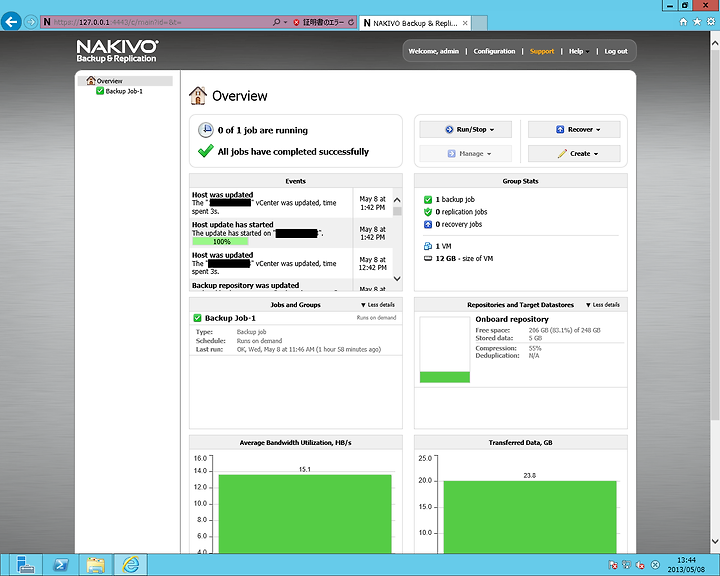The image size is (720, 576).
Task: Click the Onboard repository usage thumbnail
Action: click(x=444, y=350)
